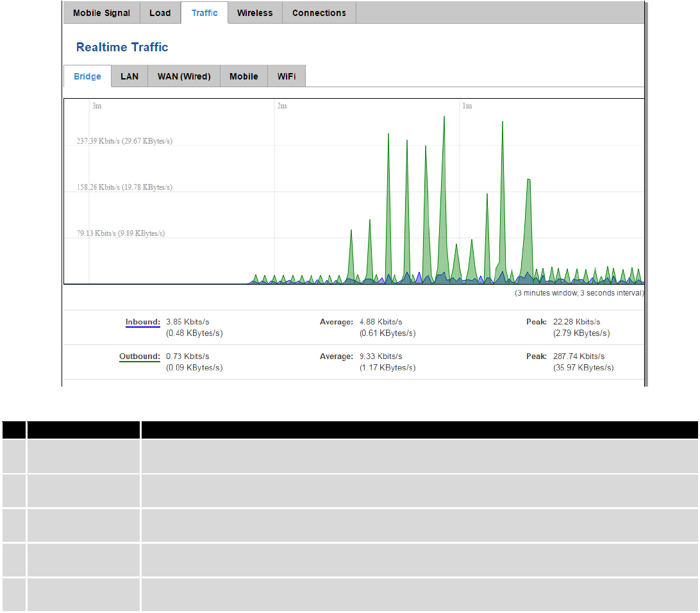The height and width of the screenshot is (613, 700).
Task: Click the (35.97 KBytes/s) peak value
Action: click(x=583, y=367)
